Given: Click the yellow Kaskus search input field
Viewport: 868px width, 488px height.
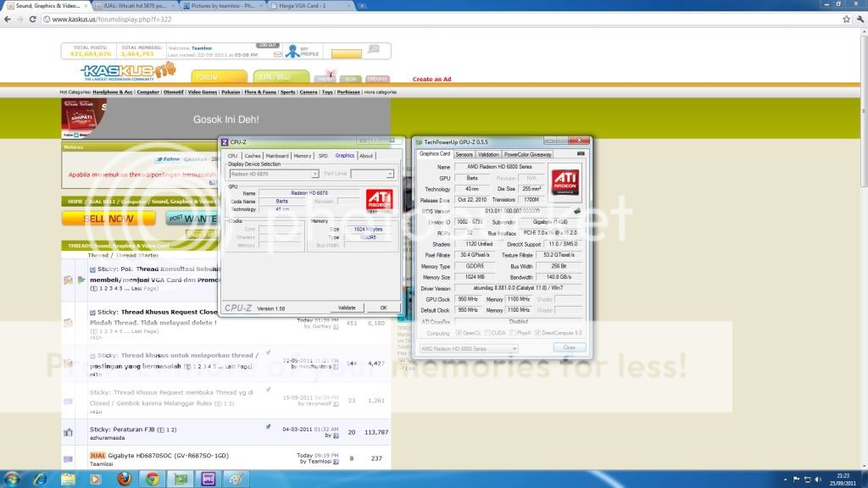Looking at the screenshot, I should coord(347,53).
